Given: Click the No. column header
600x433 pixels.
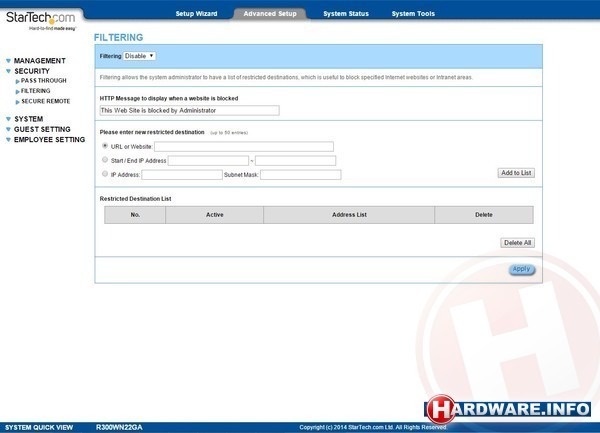Looking at the screenshot, I should (x=135, y=215).
